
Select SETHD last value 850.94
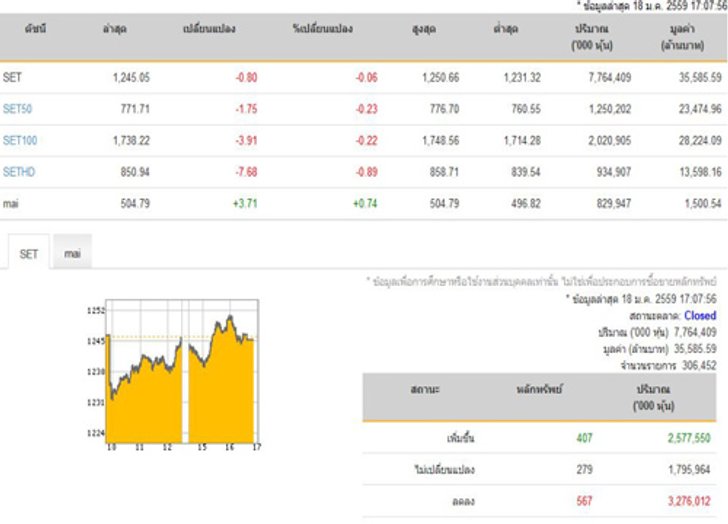(135, 172)
